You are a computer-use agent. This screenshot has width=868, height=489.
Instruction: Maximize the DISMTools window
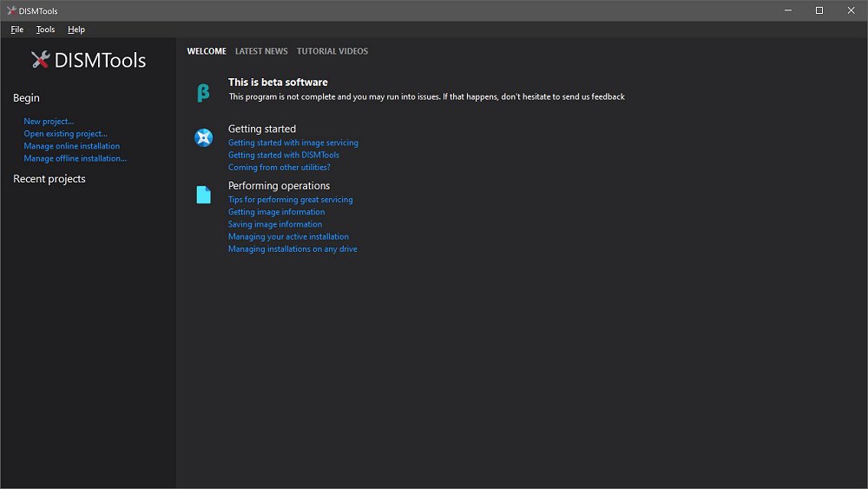click(x=819, y=10)
